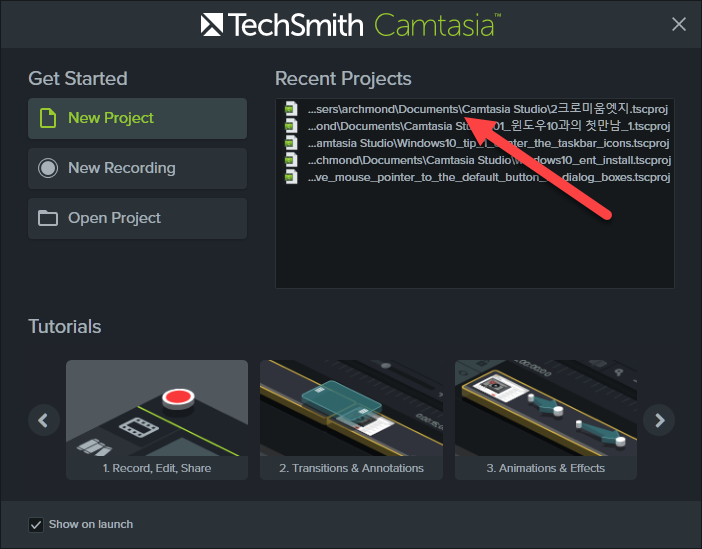Close the Camtasia welcome window
Image resolution: width=702 pixels, height=549 pixels.
click(679, 24)
